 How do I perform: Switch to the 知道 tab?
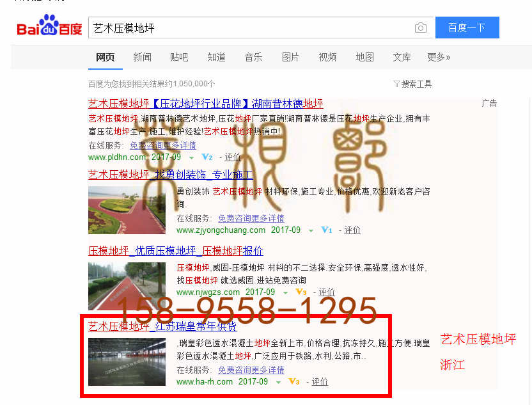(x=217, y=57)
